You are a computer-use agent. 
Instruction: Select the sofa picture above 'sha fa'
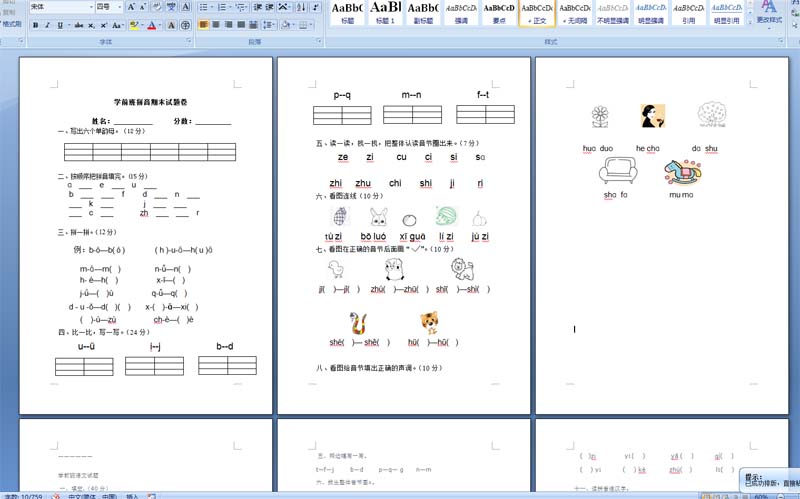tap(618, 170)
